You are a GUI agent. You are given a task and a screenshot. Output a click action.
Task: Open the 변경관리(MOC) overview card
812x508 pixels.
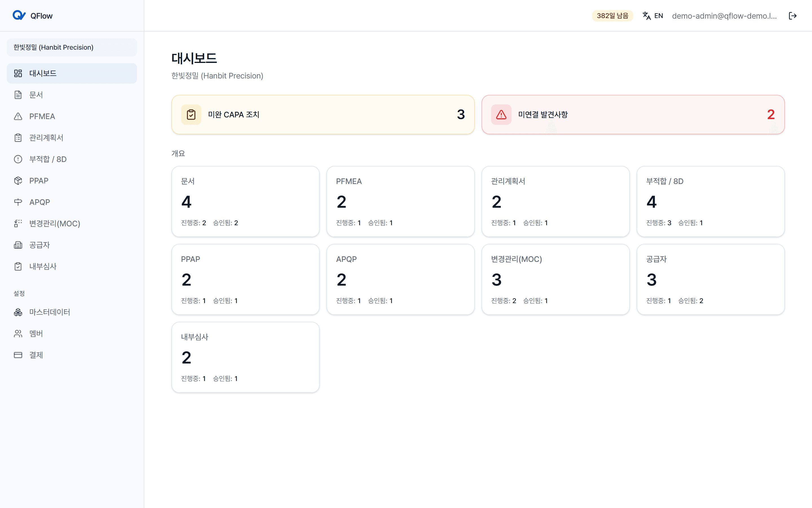pos(555,279)
